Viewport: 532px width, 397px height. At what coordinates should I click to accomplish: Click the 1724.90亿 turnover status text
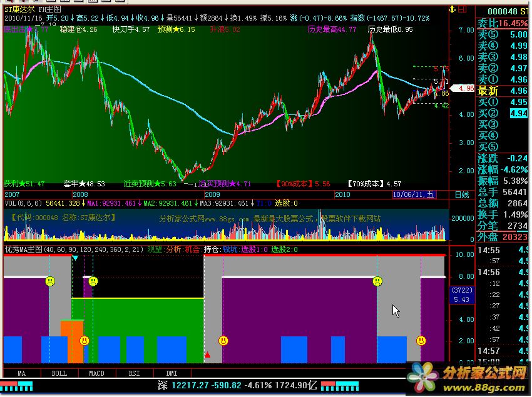click(295, 385)
